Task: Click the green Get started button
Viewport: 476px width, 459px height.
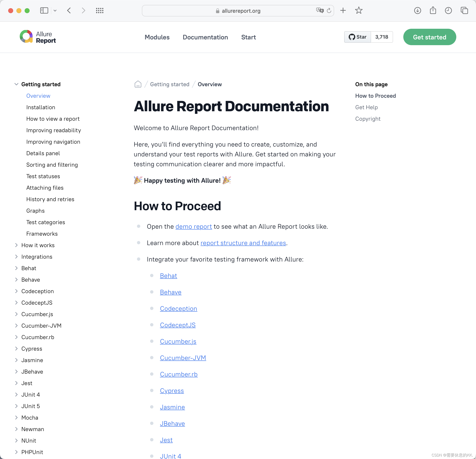Action: [x=429, y=37]
